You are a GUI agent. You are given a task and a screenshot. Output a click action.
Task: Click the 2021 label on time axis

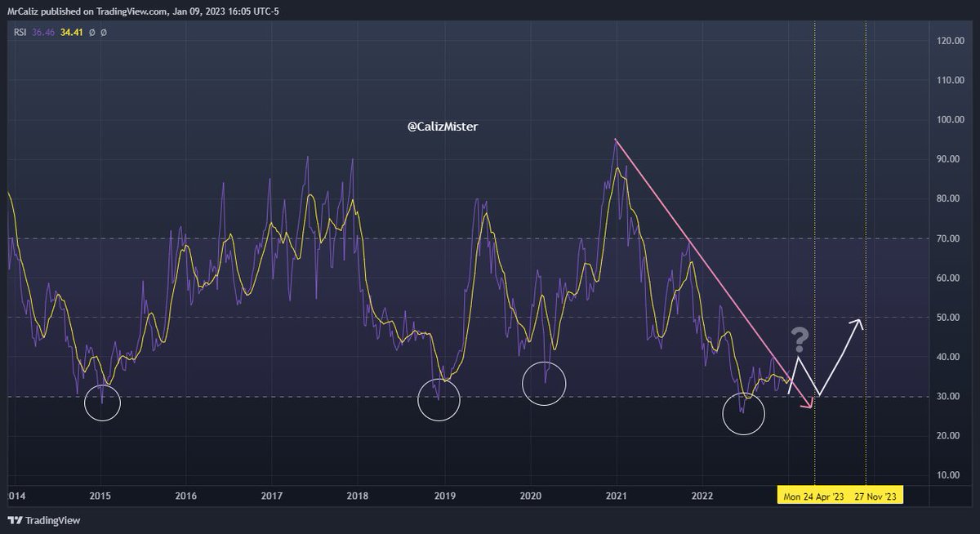pos(617,496)
